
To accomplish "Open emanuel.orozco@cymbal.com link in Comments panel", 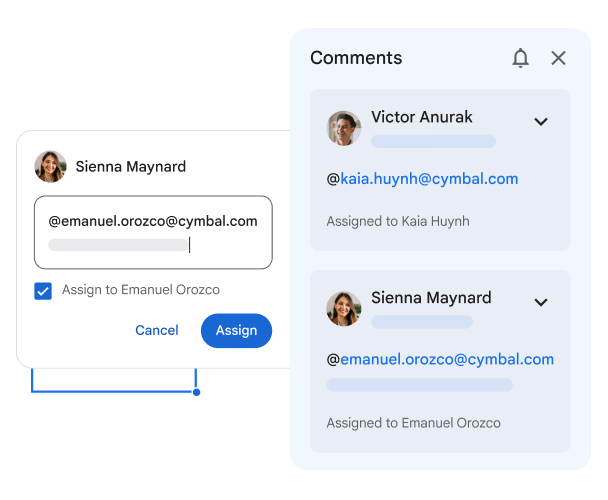I will [447, 359].
